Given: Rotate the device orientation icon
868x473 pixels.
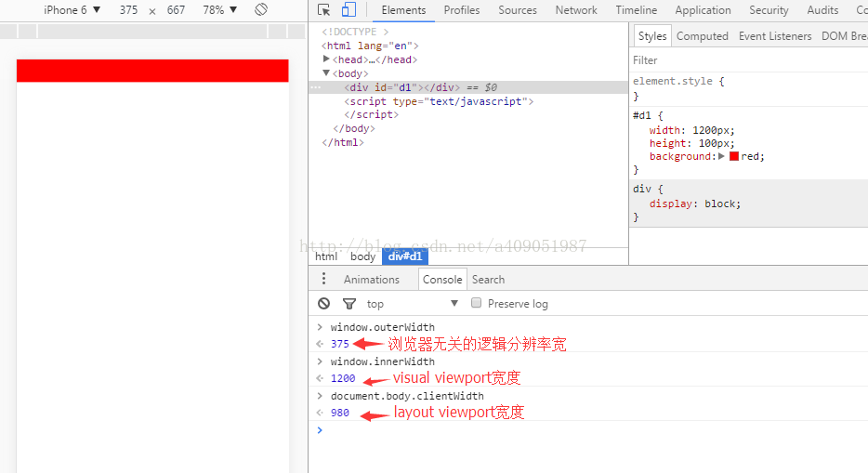Looking at the screenshot, I should click(x=261, y=9).
